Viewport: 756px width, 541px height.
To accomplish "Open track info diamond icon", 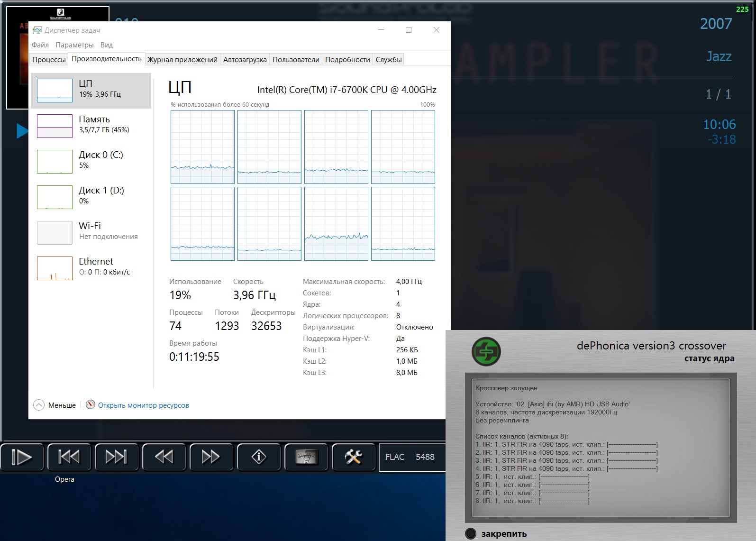I will click(259, 457).
